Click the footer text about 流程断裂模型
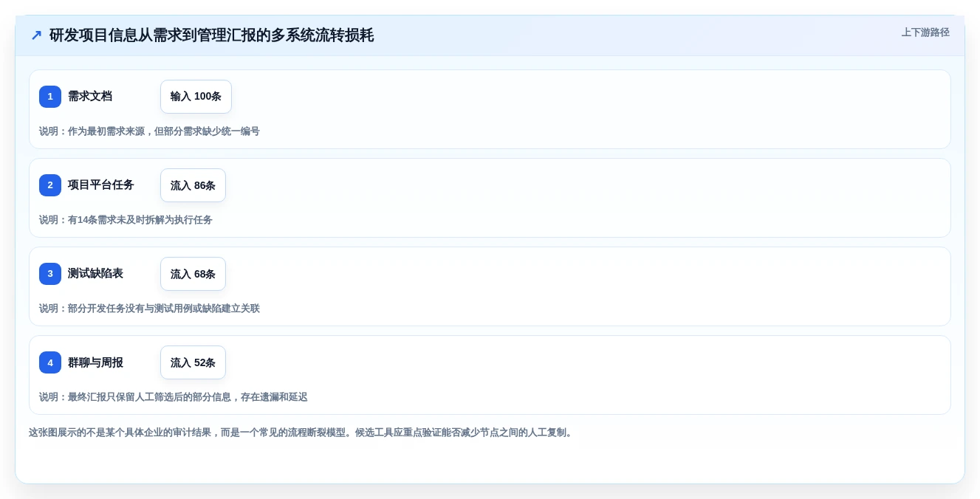Screen dimensions: 980x499 pyautogui.click(x=301, y=433)
